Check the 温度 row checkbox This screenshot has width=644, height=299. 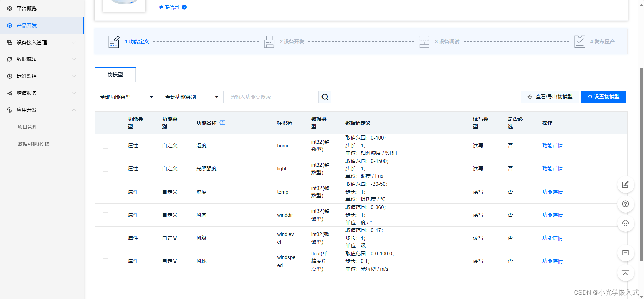106,192
